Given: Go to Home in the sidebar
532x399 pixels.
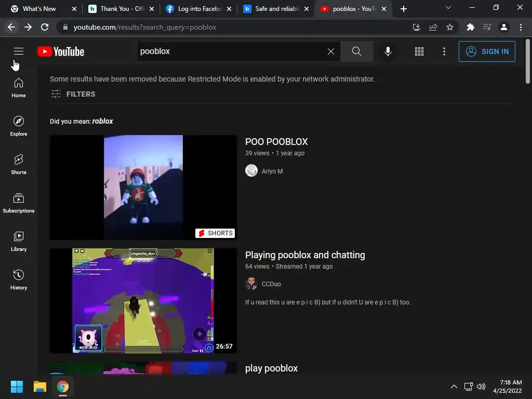Looking at the screenshot, I should click(x=19, y=88).
